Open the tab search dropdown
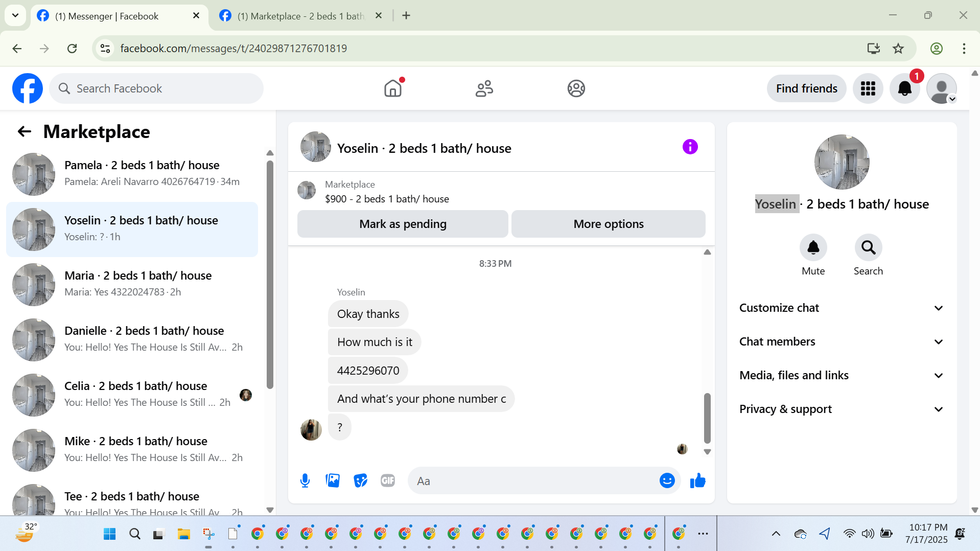This screenshot has width=980, height=551. point(15,15)
